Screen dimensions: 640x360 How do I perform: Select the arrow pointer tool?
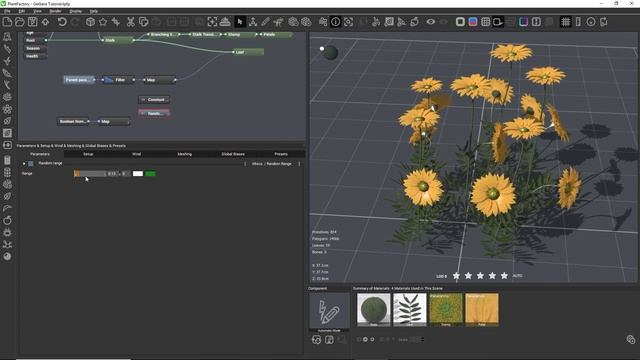click(x=240, y=22)
